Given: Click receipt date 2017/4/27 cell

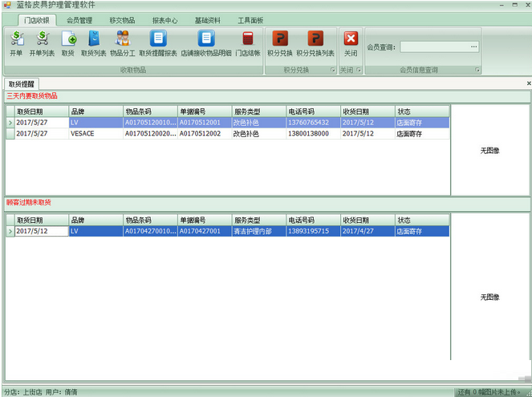Looking at the screenshot, I should [x=368, y=231].
